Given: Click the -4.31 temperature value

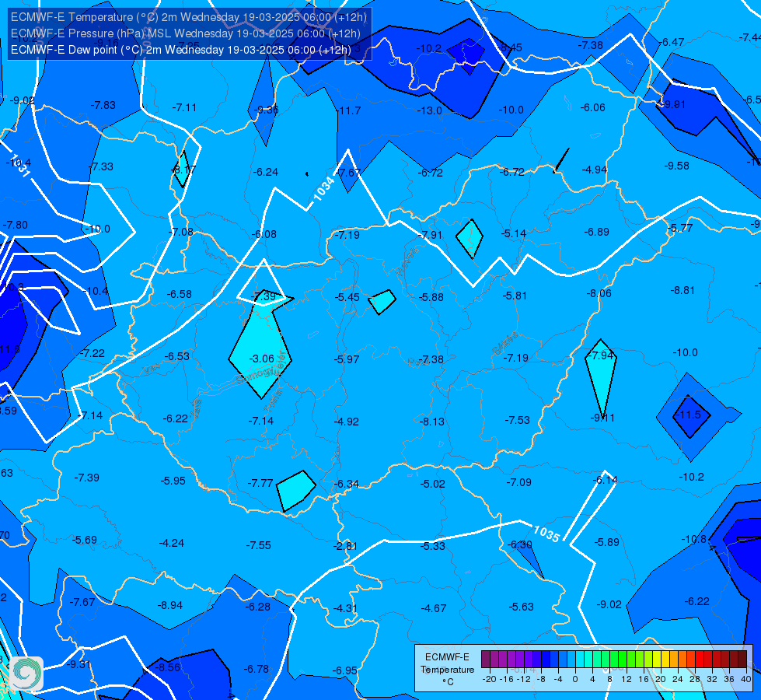Looking at the screenshot, I should click(x=345, y=608).
